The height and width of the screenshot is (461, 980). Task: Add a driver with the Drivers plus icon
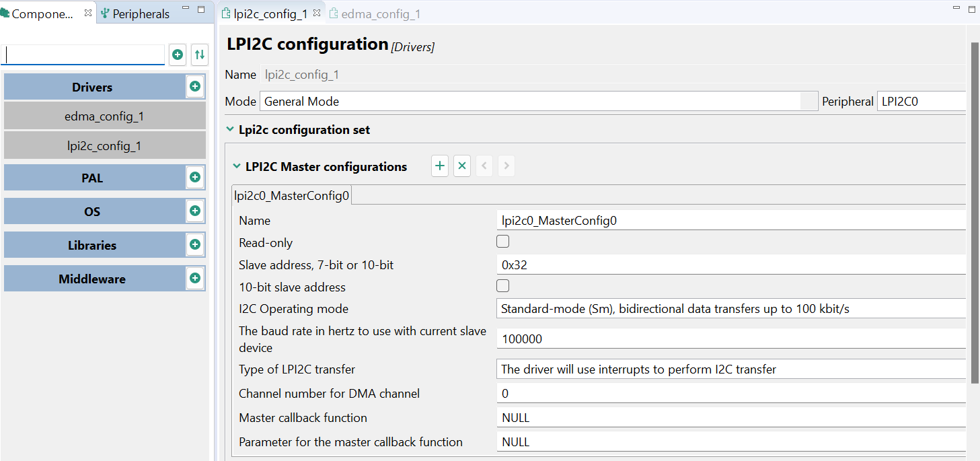tap(195, 87)
